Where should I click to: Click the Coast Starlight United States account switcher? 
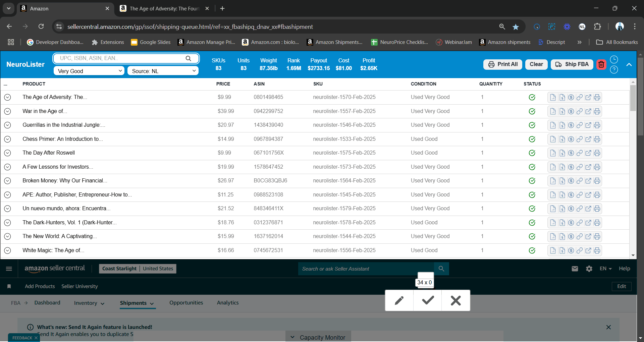point(138,269)
